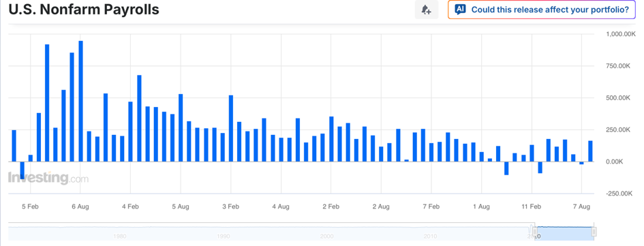
Task: Click the '11 Feb' x-axis label
Action: 532,206
